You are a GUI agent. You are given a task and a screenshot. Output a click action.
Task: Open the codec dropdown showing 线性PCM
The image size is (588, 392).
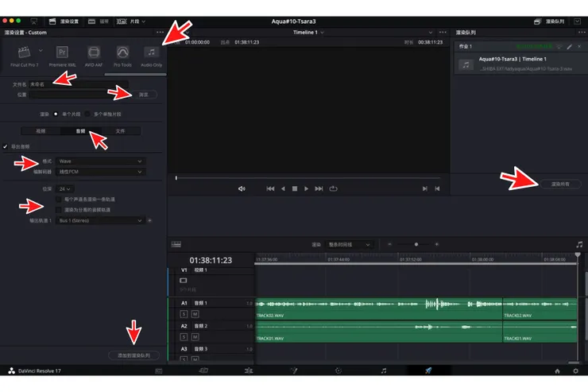tap(100, 172)
